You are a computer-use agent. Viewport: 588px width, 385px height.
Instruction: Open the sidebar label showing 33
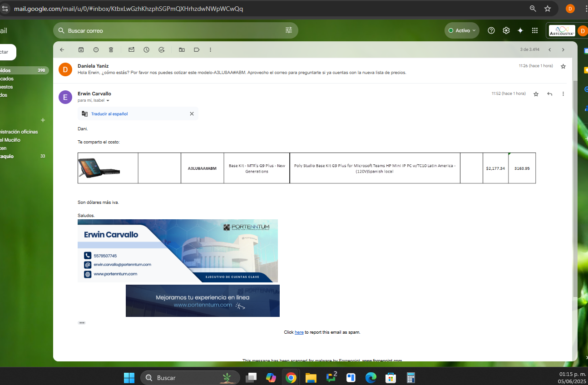[x=24, y=156]
